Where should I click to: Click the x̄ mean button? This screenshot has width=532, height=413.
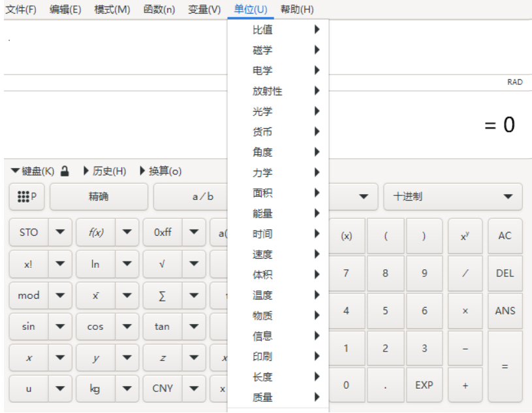click(96, 295)
